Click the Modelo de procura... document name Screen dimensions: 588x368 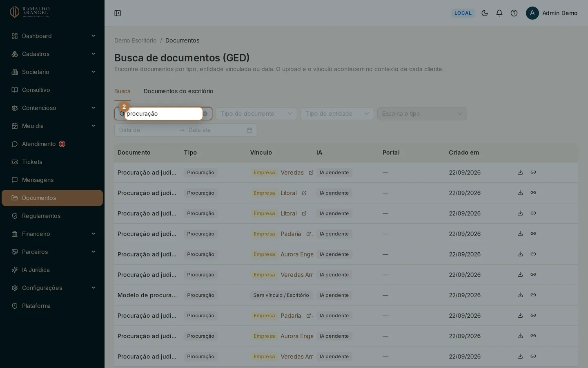click(147, 295)
